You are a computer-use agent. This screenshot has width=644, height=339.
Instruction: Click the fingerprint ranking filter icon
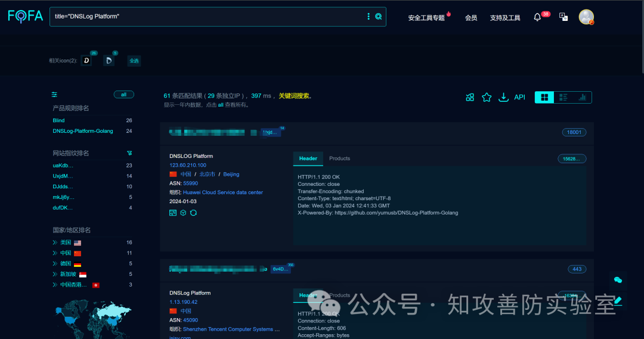pos(129,153)
